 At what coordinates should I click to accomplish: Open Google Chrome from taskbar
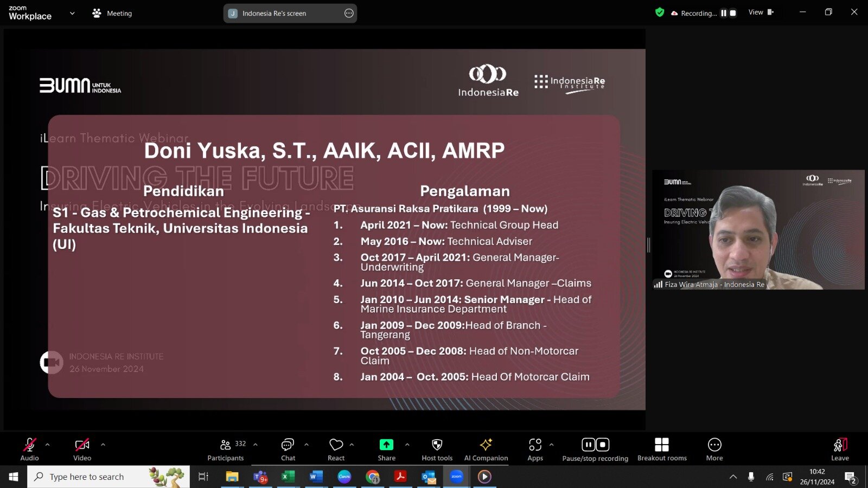point(373,477)
